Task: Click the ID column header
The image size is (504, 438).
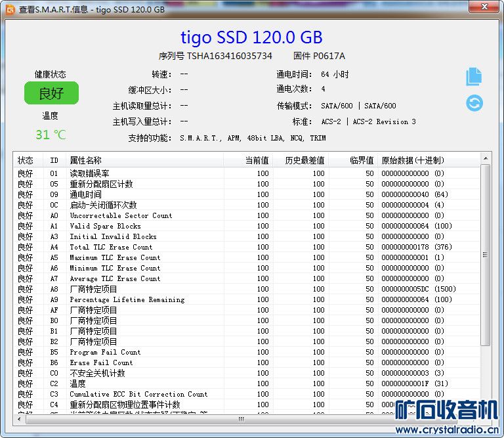Action: (54, 160)
